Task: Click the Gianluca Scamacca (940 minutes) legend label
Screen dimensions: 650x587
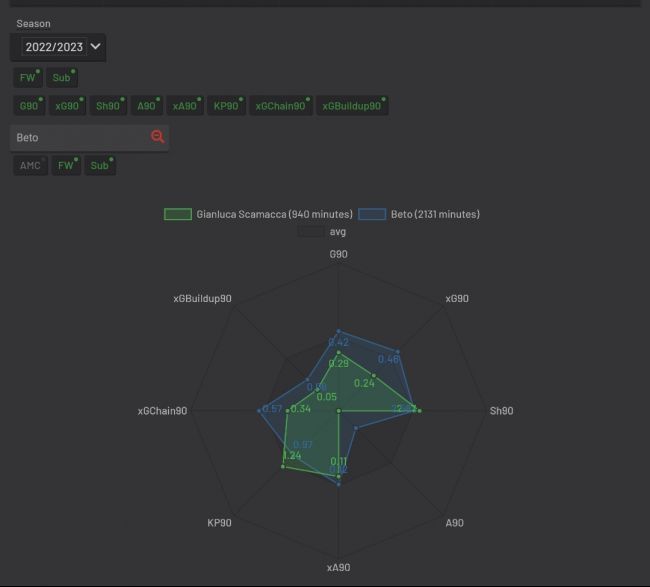Action: (274, 214)
